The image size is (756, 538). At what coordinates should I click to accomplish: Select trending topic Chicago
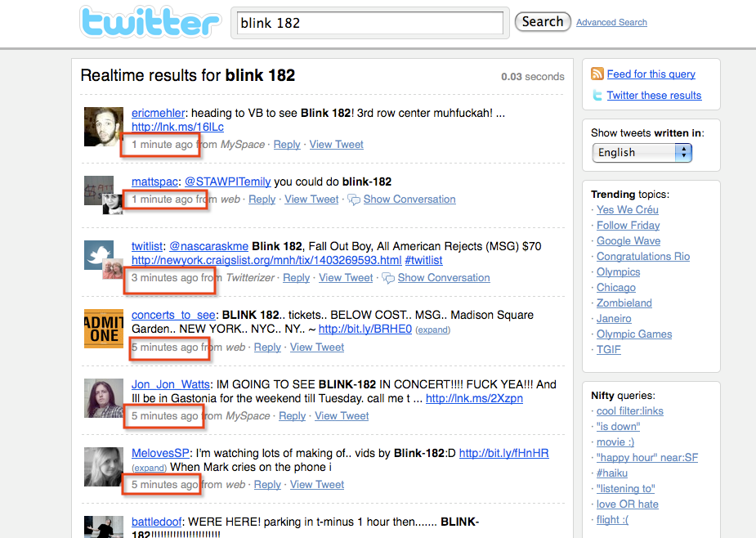(616, 288)
